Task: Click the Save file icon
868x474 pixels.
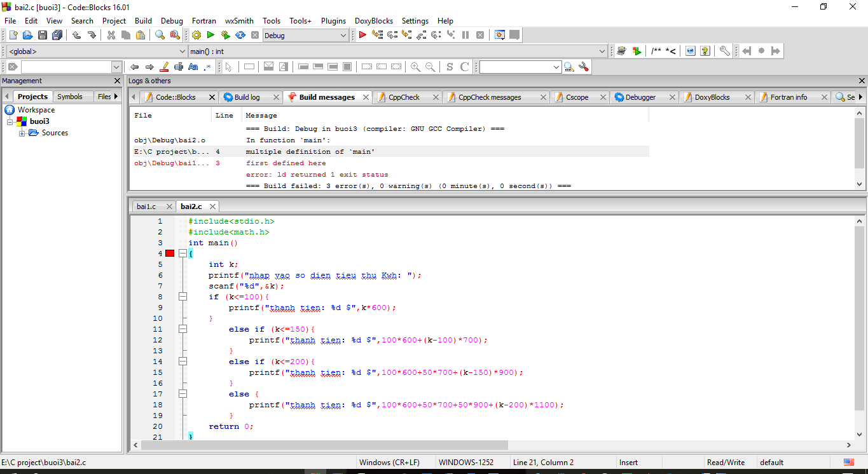Action: click(x=43, y=36)
